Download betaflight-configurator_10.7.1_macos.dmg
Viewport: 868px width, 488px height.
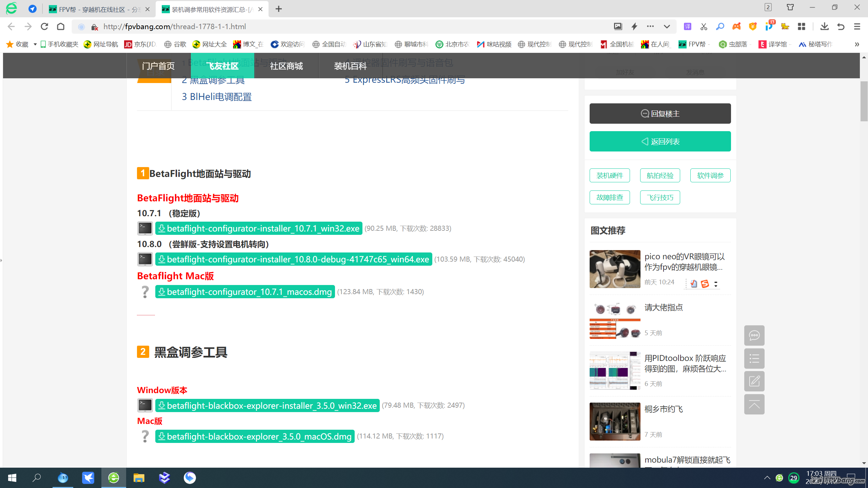[x=245, y=292]
